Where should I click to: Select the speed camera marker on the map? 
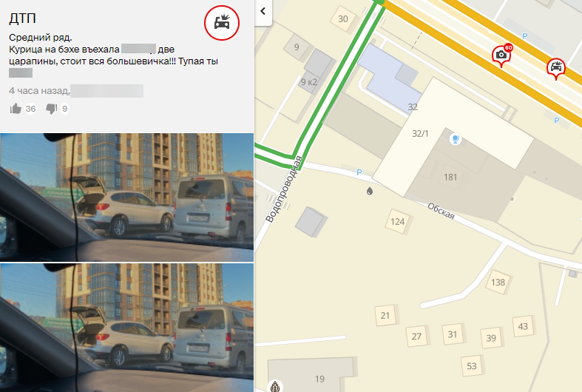coord(501,55)
